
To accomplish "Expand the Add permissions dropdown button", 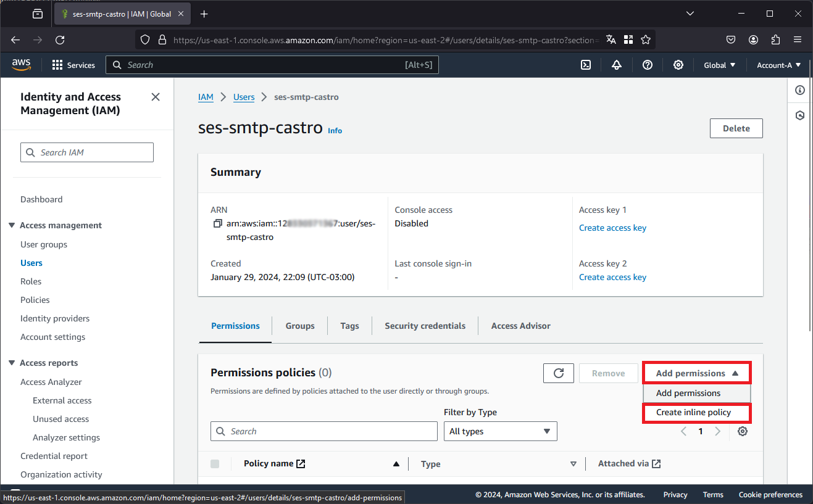I will 697,373.
